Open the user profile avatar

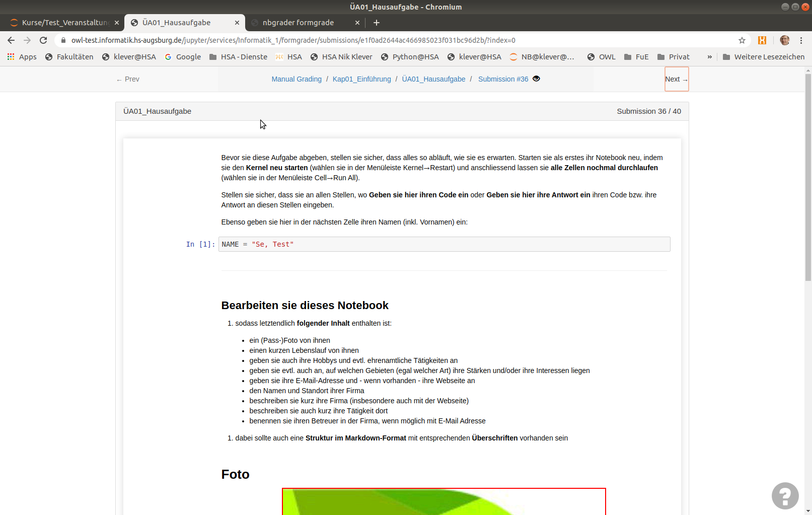pyautogui.click(x=784, y=40)
